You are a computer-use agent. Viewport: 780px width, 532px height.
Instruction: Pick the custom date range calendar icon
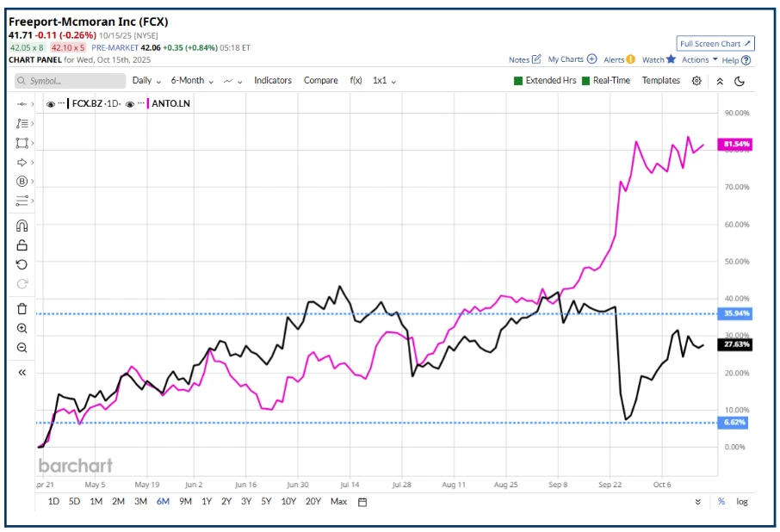(362, 501)
